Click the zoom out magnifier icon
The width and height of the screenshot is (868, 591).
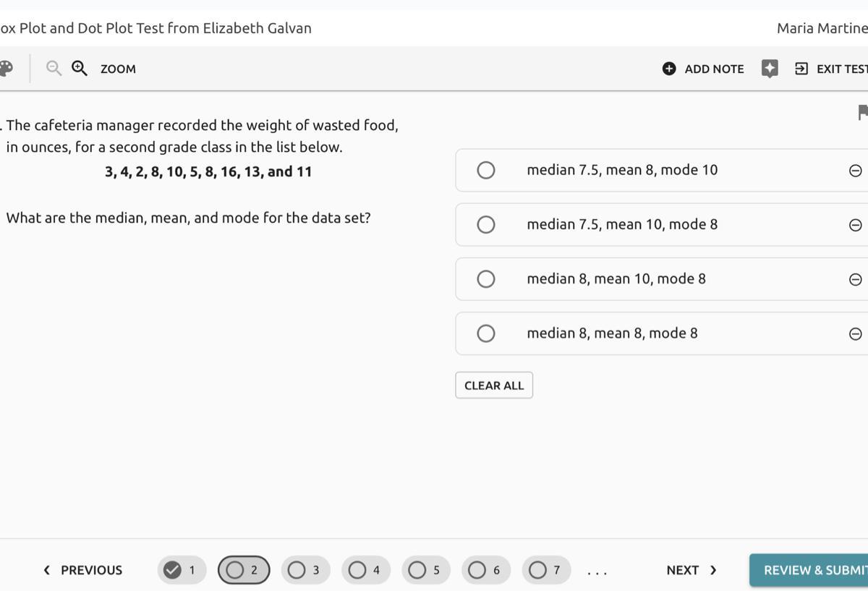click(54, 69)
